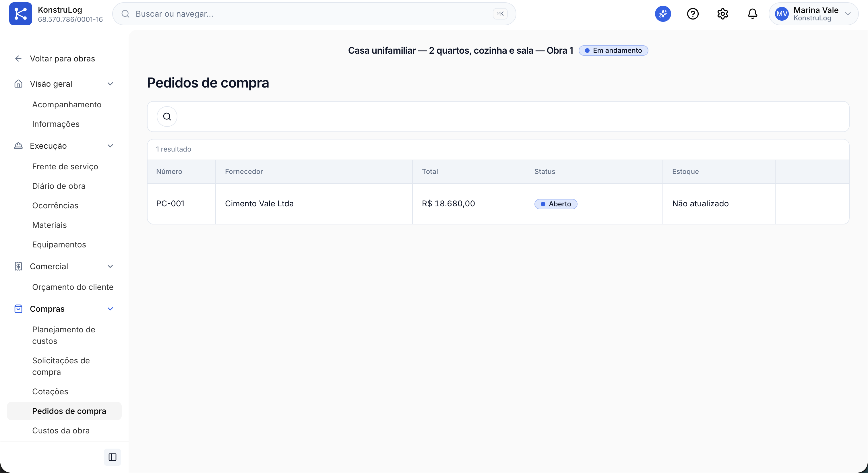Click the Comercial receipt icon
The width and height of the screenshot is (868, 473).
(18, 266)
